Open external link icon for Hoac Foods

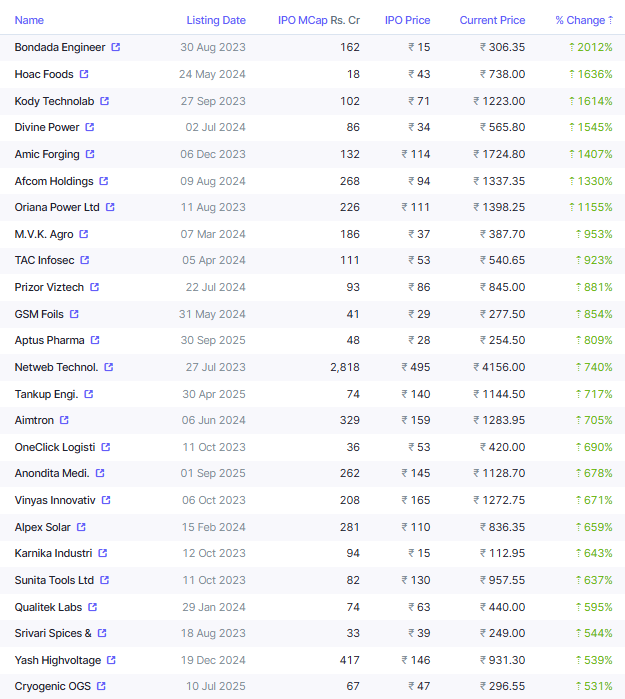[x=84, y=74]
